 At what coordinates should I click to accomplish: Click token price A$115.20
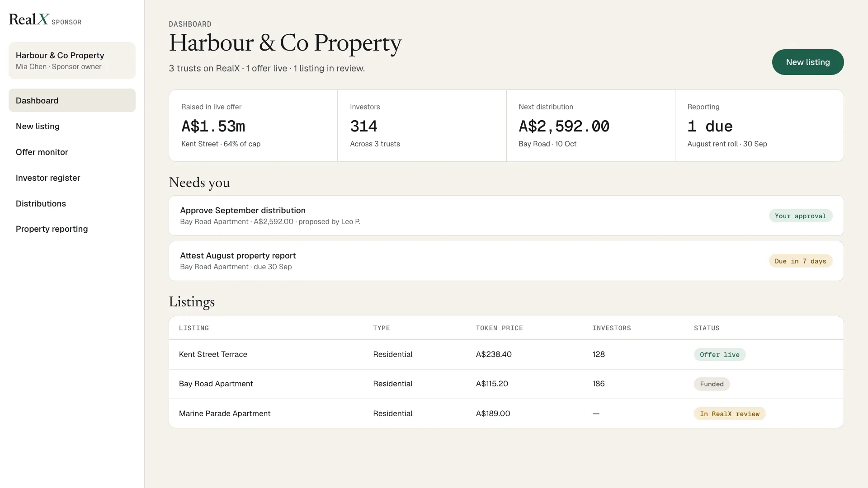(491, 384)
